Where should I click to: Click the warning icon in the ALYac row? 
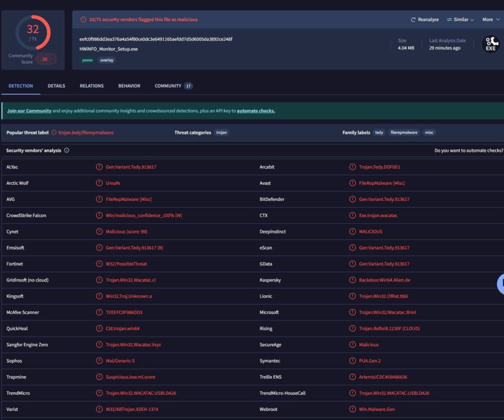tap(100, 167)
